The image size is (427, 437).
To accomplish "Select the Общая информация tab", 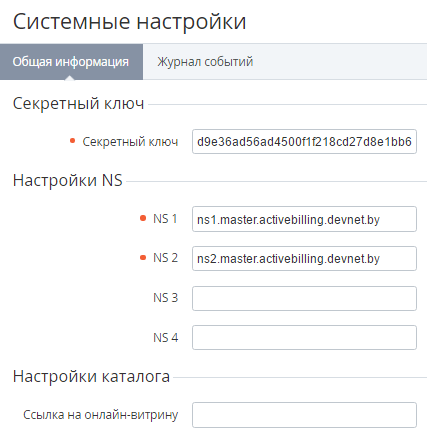I will 71,62.
